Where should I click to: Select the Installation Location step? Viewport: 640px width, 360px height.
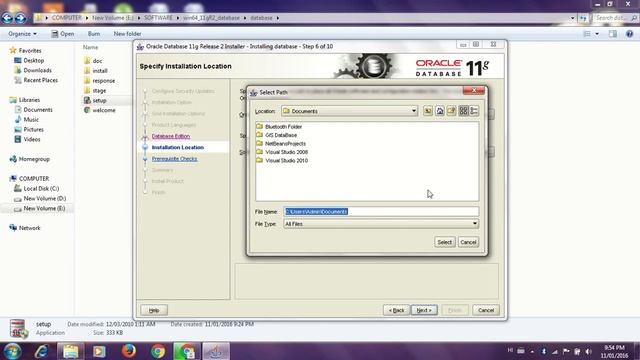[178, 147]
